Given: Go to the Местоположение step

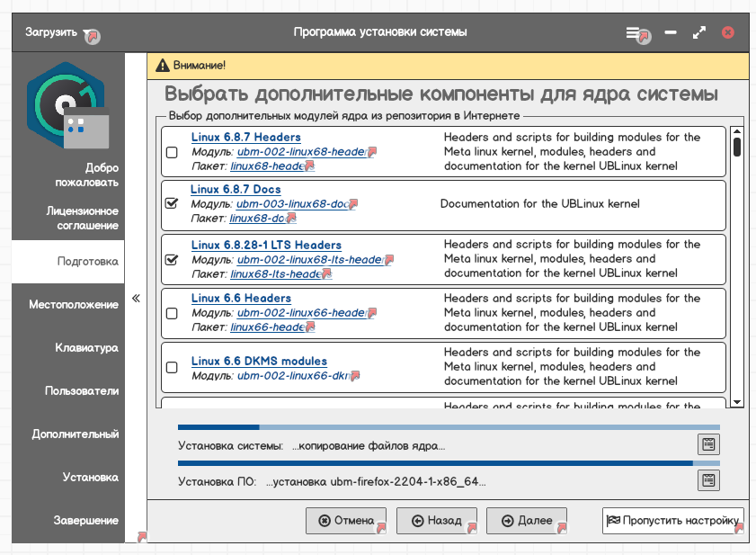Looking at the screenshot, I should coord(73,304).
